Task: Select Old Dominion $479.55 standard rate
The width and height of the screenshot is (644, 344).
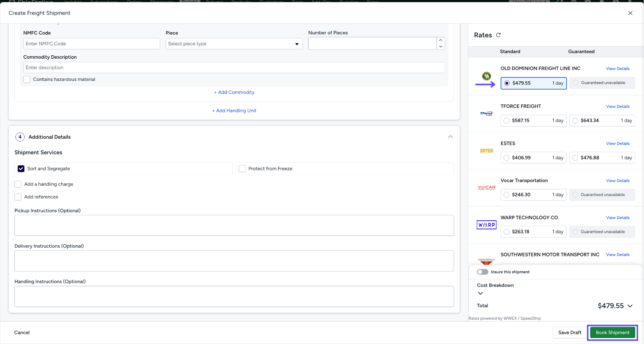Action: pyautogui.click(x=534, y=83)
